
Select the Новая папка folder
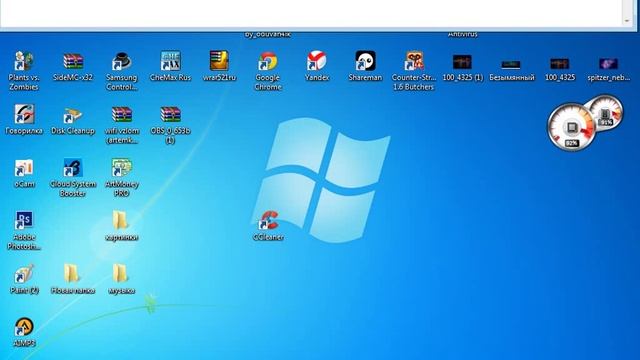[x=72, y=274]
